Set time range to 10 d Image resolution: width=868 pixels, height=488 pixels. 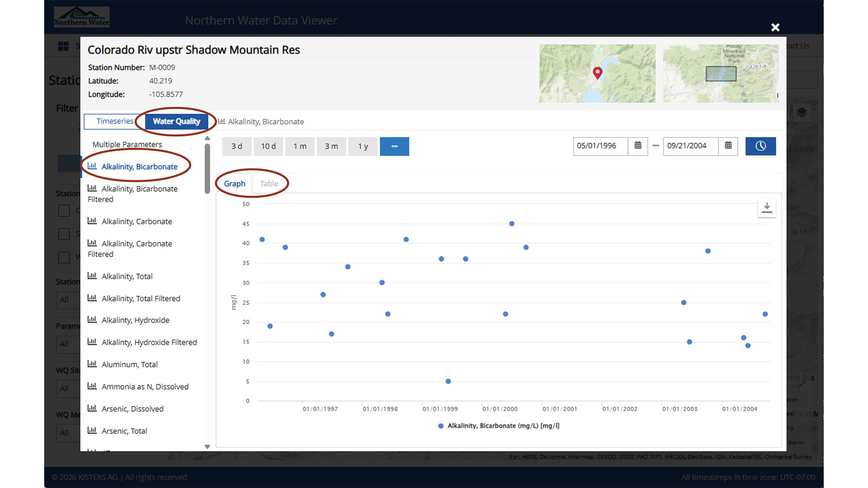[268, 146]
